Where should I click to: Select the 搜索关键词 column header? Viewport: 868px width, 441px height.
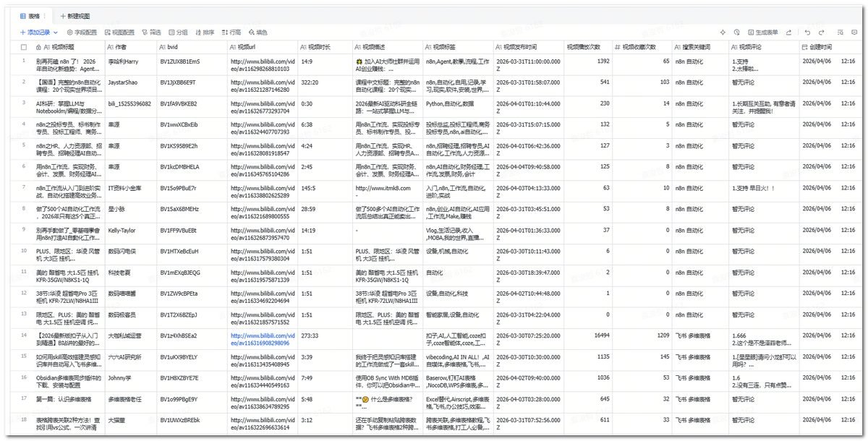(x=699, y=47)
